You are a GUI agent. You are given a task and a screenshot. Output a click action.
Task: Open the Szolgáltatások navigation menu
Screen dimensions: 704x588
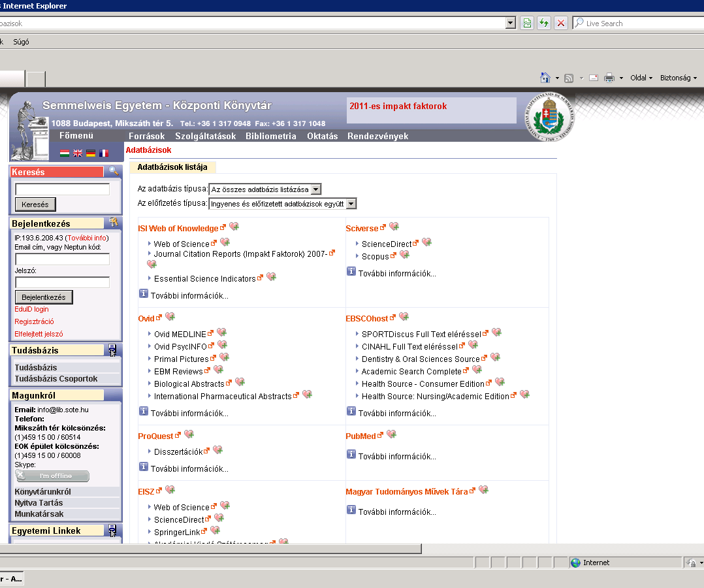coord(206,136)
